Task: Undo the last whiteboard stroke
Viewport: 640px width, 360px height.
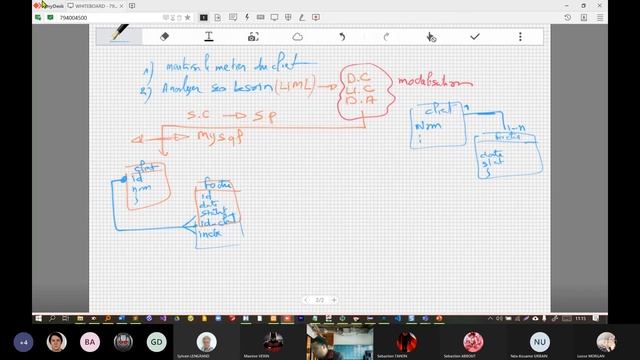Action: point(342,37)
